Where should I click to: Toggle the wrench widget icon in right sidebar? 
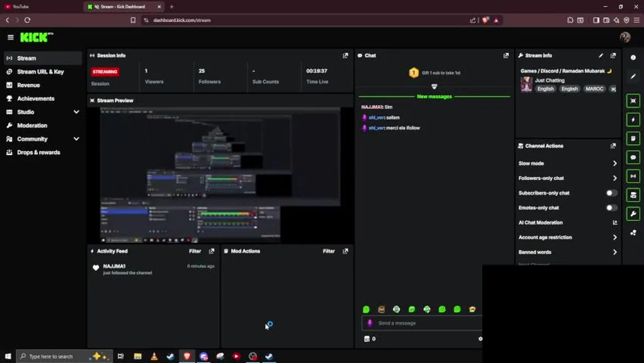pyautogui.click(x=633, y=214)
